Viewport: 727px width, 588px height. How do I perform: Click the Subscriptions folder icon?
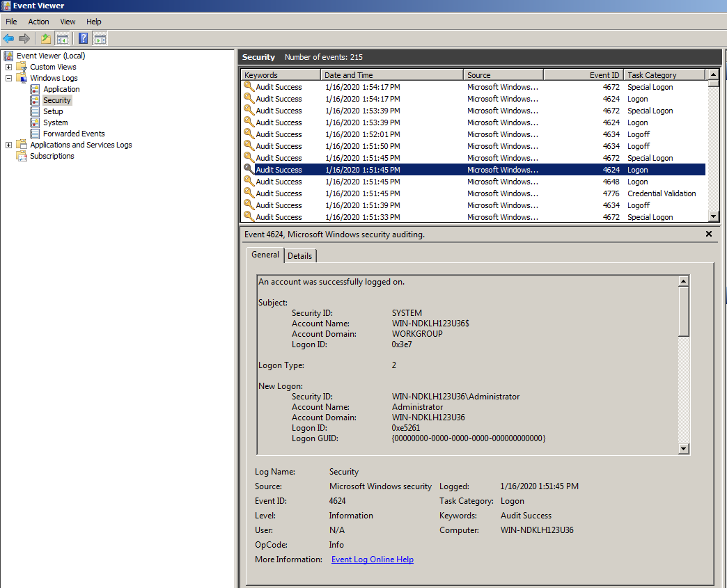(22, 156)
